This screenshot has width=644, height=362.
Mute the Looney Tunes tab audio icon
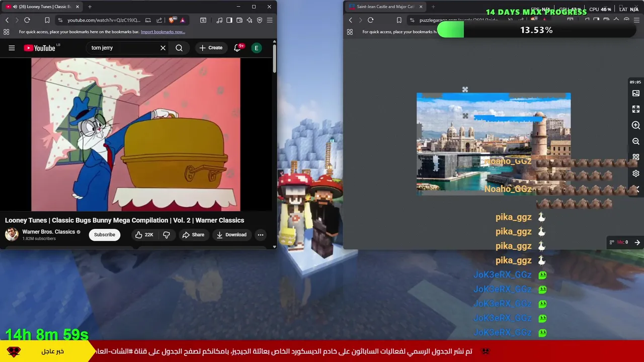point(15,7)
